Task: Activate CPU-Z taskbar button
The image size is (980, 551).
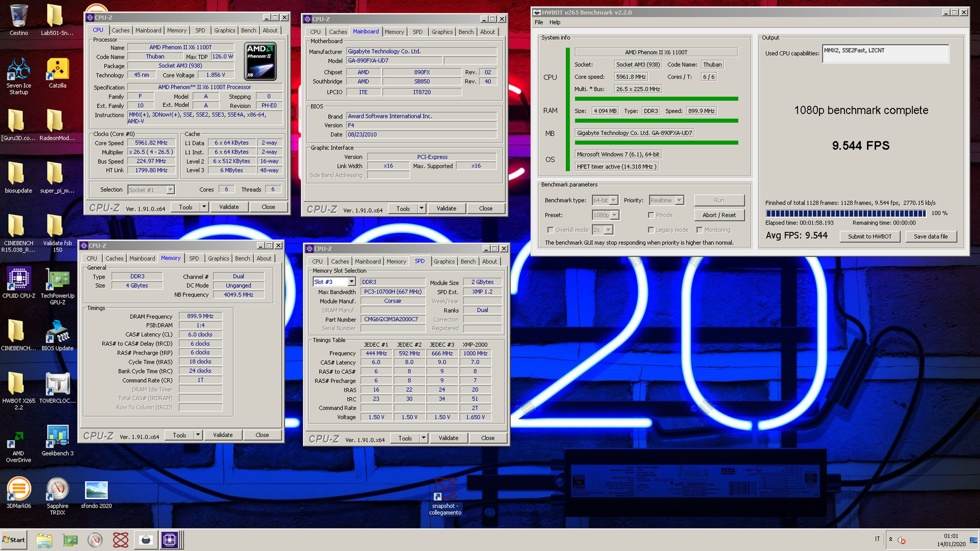Action: [x=169, y=540]
